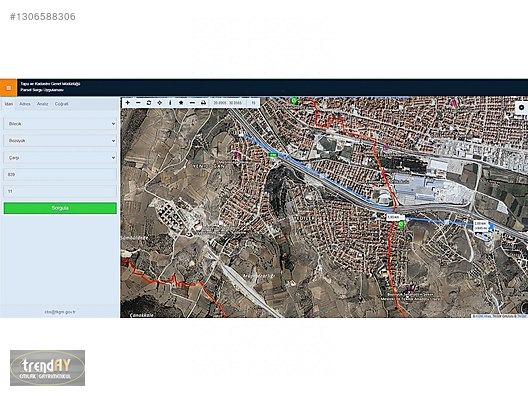Image resolution: width=528 pixels, height=396 pixels.
Task: Click the Parsel Sorgu Uygulaması subtitle
Action: 42,90
